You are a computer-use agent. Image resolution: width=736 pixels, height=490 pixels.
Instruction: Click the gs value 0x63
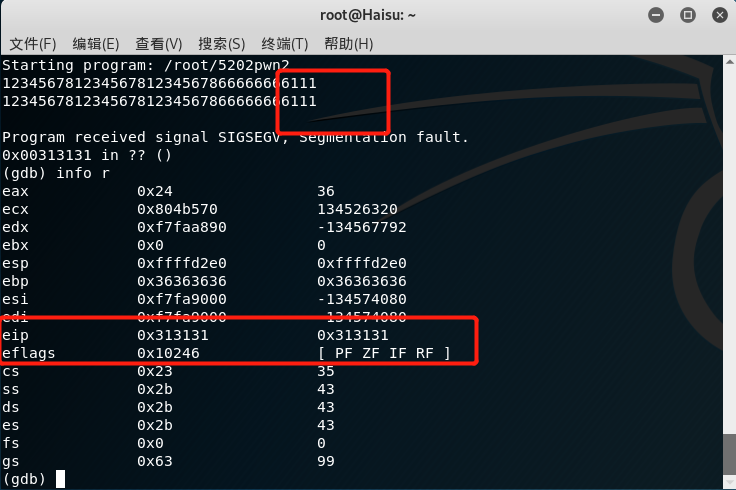[x=154, y=461]
